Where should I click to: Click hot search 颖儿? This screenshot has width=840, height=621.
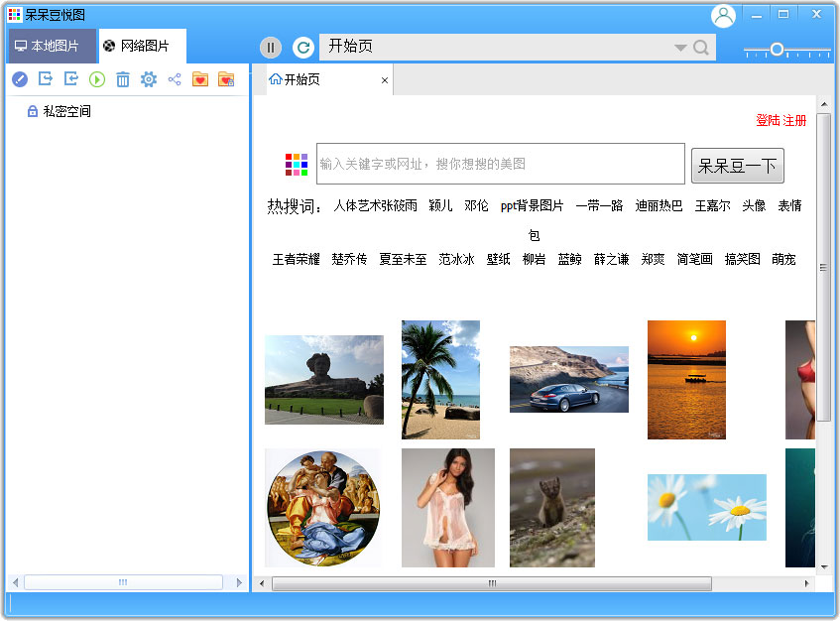pos(441,205)
